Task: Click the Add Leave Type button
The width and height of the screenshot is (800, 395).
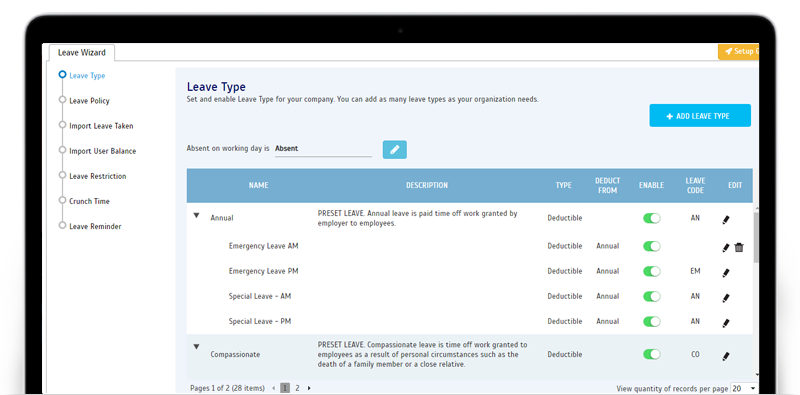Action: point(700,116)
